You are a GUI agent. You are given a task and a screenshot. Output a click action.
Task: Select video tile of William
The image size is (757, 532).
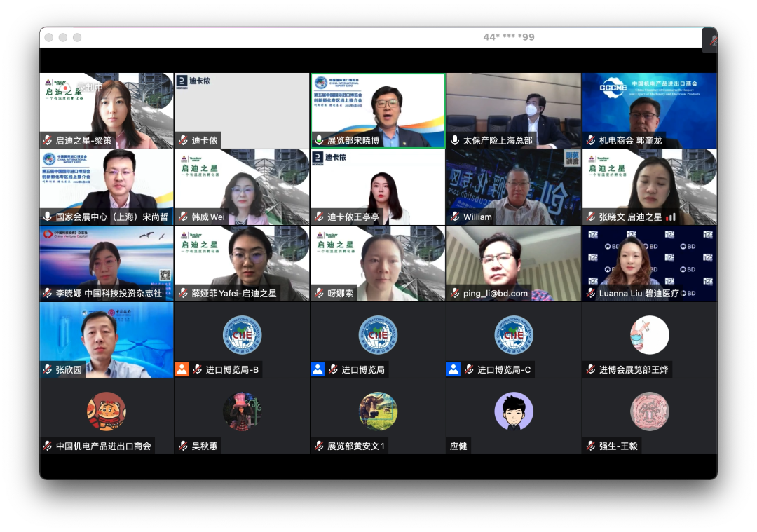point(514,187)
